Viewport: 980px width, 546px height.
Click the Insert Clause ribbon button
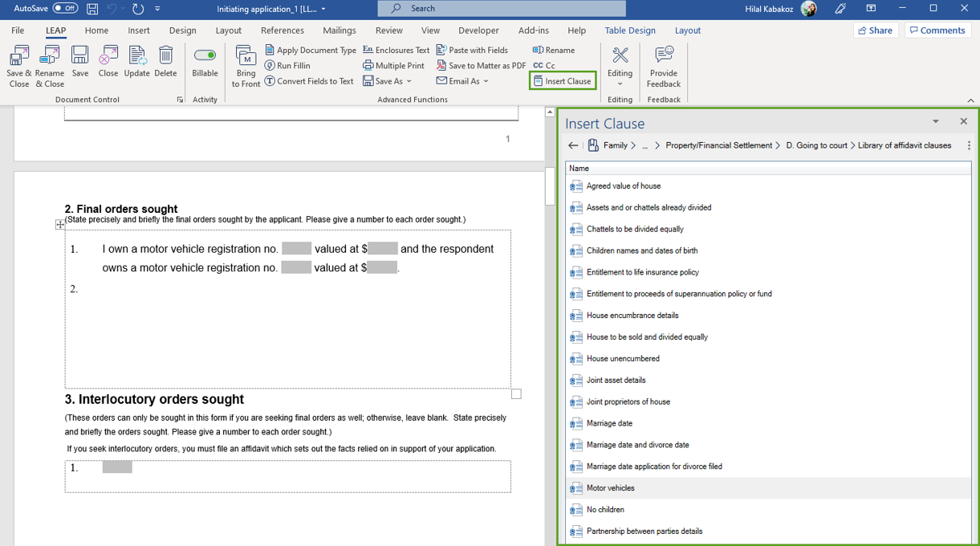pyautogui.click(x=562, y=81)
